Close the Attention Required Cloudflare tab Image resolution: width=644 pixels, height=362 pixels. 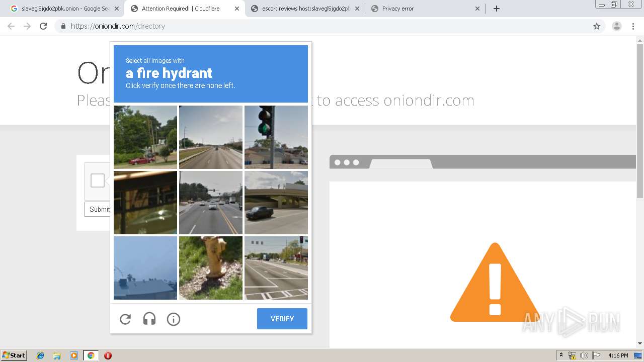coord(237,9)
